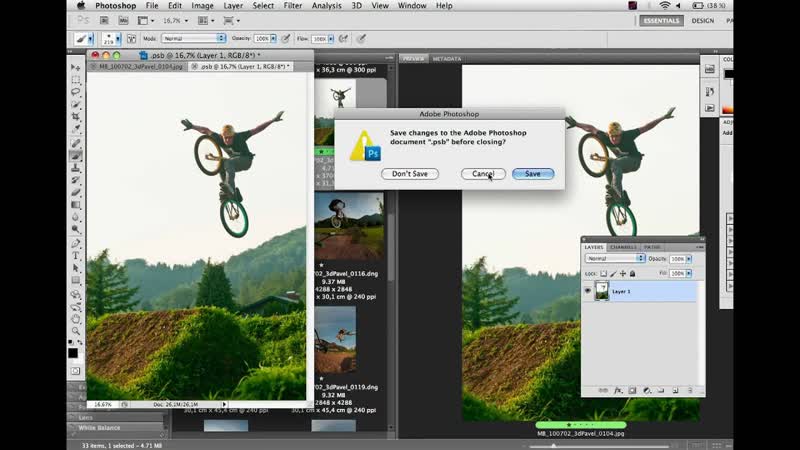Switch to MB_100702_3dPavel_0104.jpg document tab

point(138,67)
